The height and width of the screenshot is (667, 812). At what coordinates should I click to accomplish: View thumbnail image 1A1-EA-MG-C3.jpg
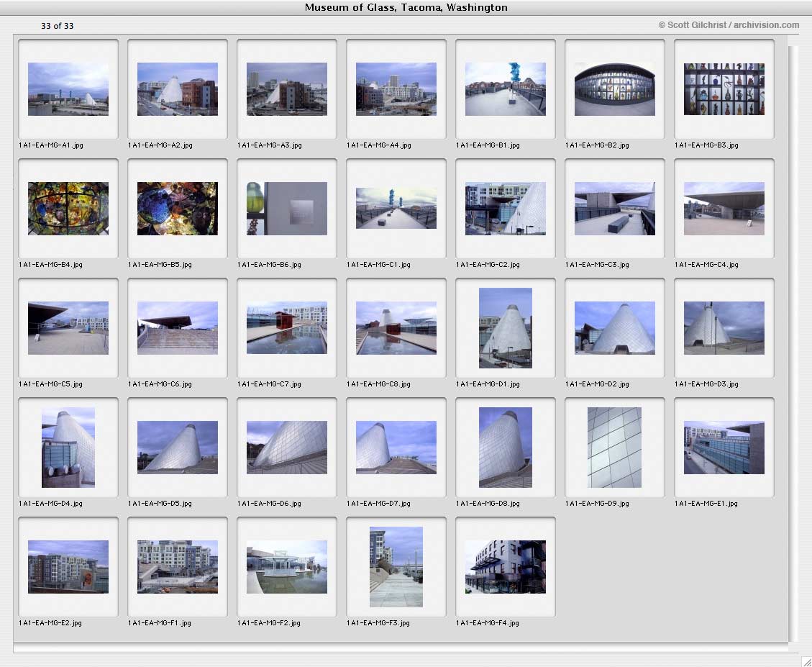pyautogui.click(x=615, y=209)
